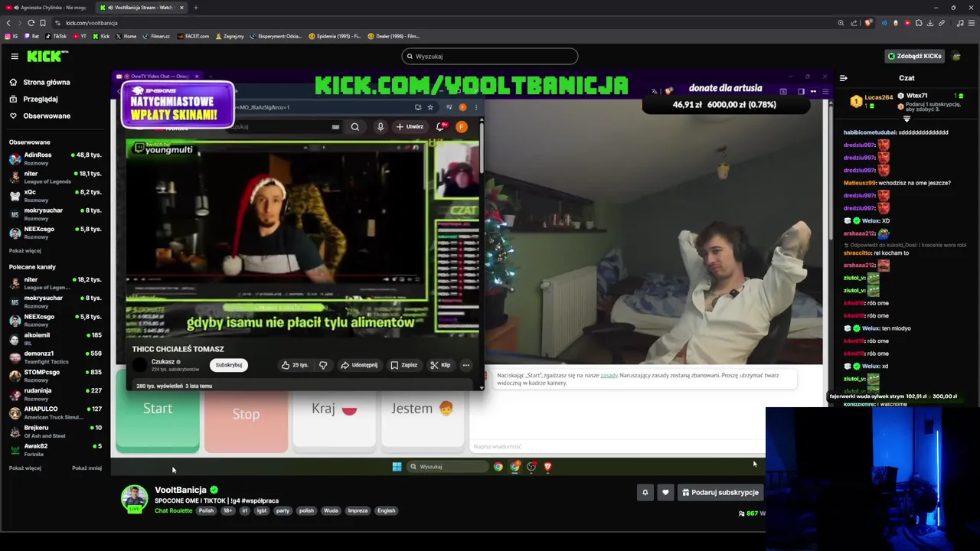The height and width of the screenshot is (551, 980).
Task: Bookmark this page icon
Action: tap(42, 23)
